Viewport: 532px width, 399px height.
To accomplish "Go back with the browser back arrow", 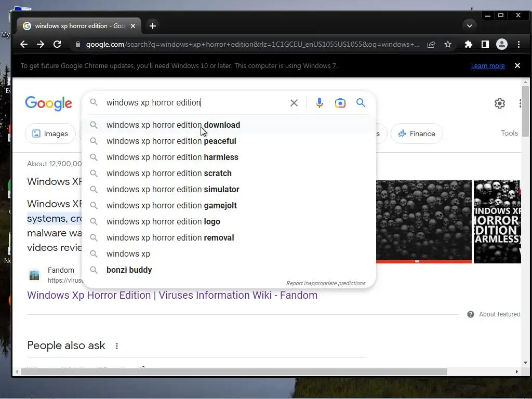I will [x=24, y=45].
